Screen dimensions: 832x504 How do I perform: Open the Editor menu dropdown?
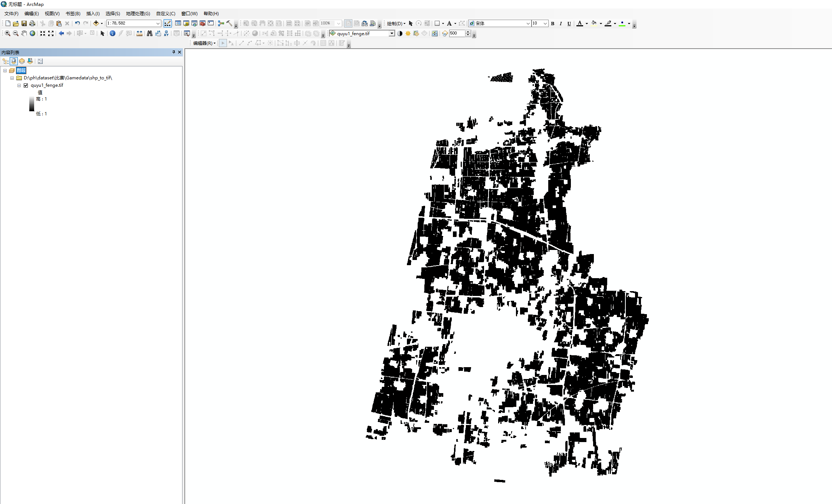tap(203, 43)
